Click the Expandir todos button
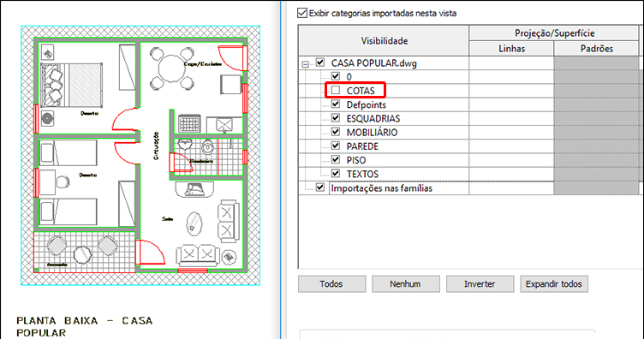The width and height of the screenshot is (644, 339). click(x=553, y=284)
